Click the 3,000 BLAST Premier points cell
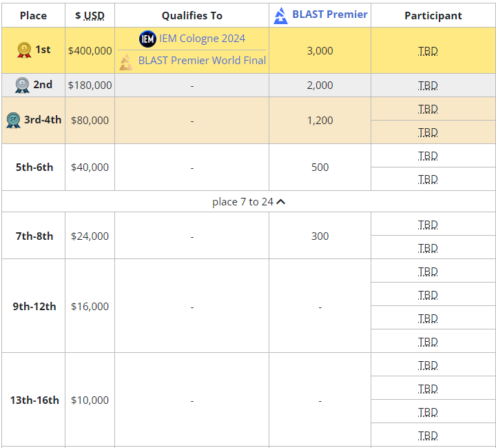This screenshot has height=448, width=496. coord(320,50)
